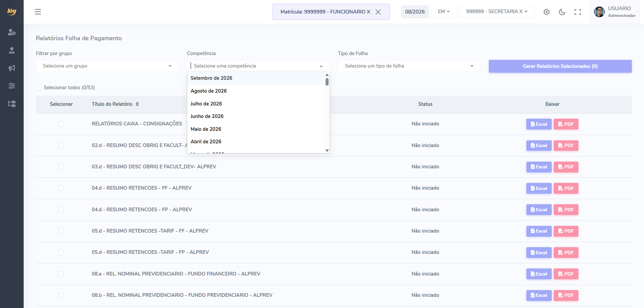Open the Tipo de Folha dropdown
This screenshot has height=308, width=644.
[409, 66]
